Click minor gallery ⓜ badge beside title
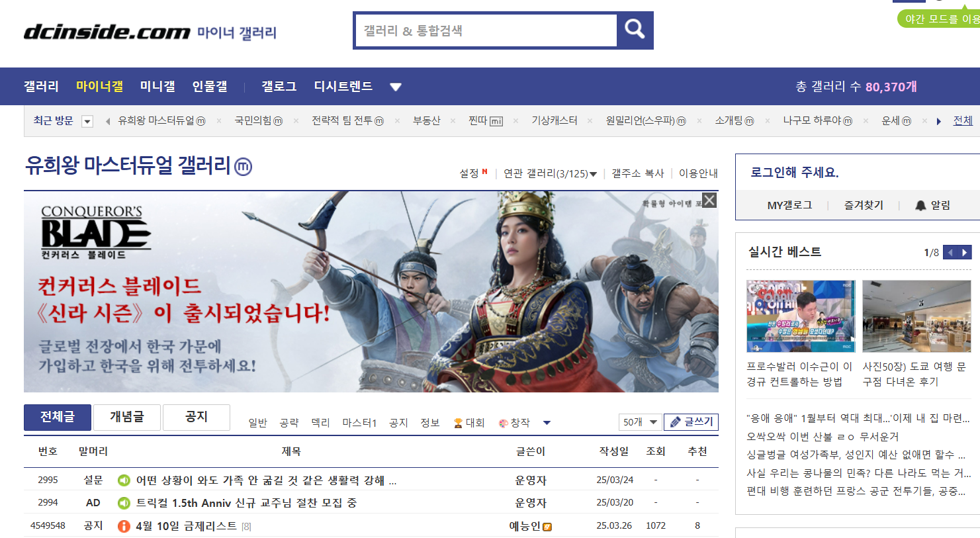This screenshot has height=538, width=980. point(244,167)
